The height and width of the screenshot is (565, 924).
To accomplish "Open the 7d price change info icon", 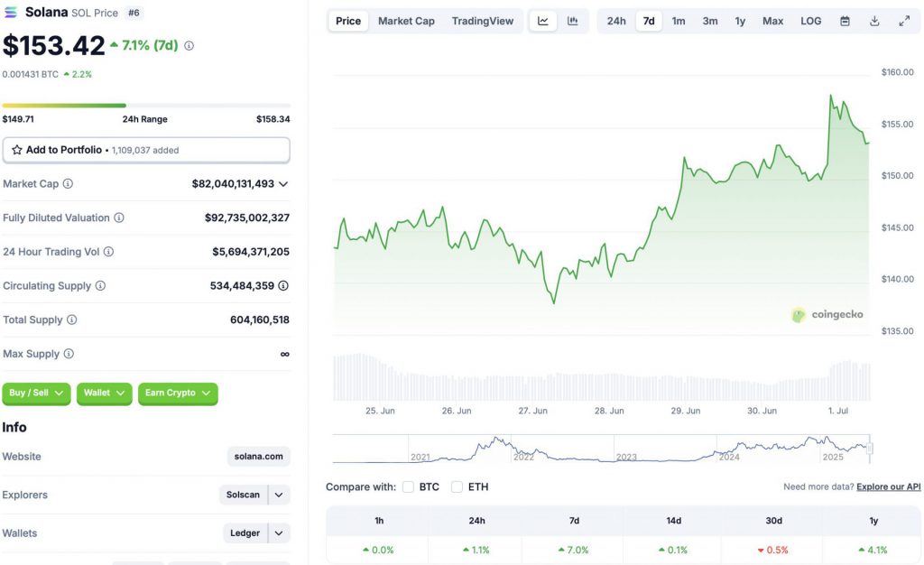I will pos(189,45).
